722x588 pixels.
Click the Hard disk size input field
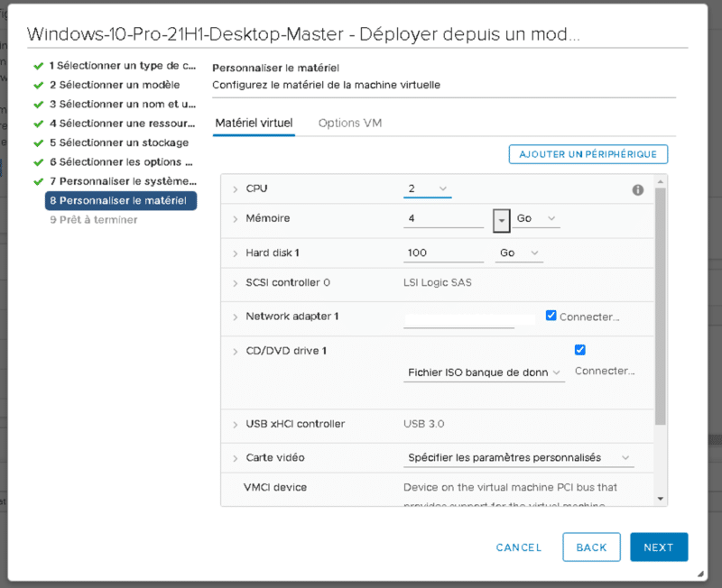pos(443,253)
